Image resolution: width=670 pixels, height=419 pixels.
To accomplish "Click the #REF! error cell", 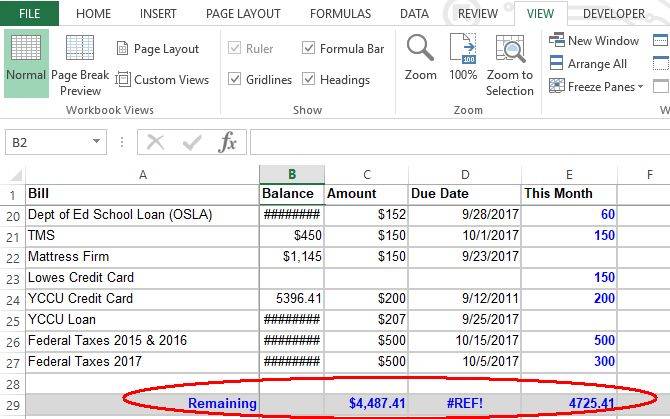I will point(465,404).
